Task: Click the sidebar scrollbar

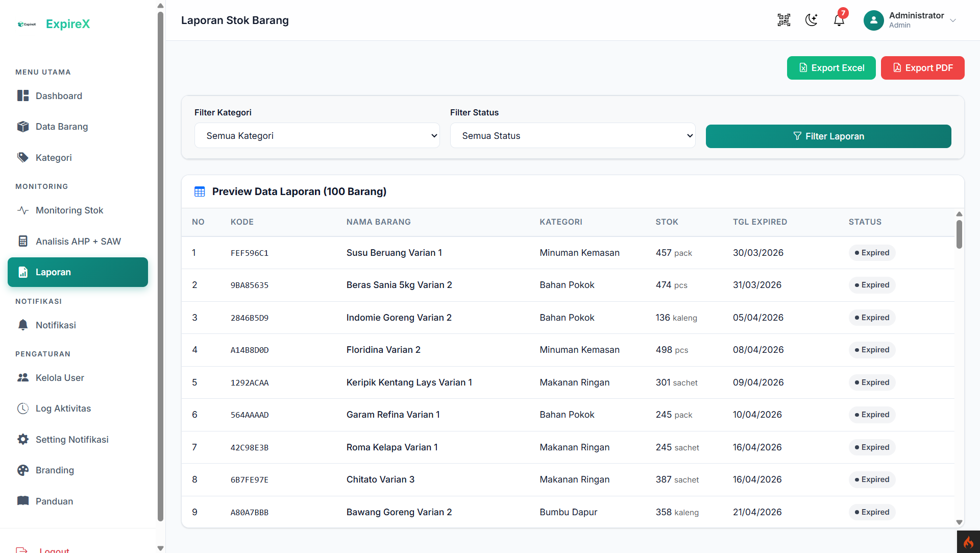Action: [x=160, y=266]
